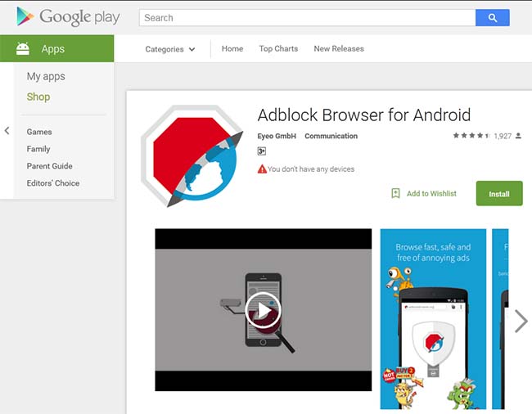Click the 'You don't have any devices' message

pyautogui.click(x=311, y=169)
